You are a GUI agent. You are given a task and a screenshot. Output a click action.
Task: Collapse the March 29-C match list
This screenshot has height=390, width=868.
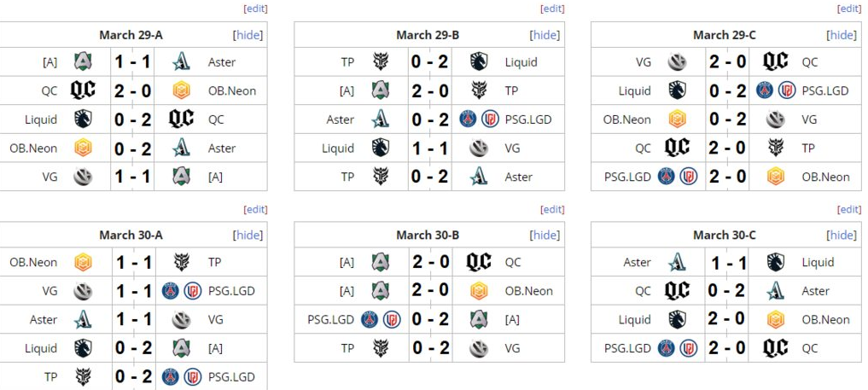pos(842,35)
